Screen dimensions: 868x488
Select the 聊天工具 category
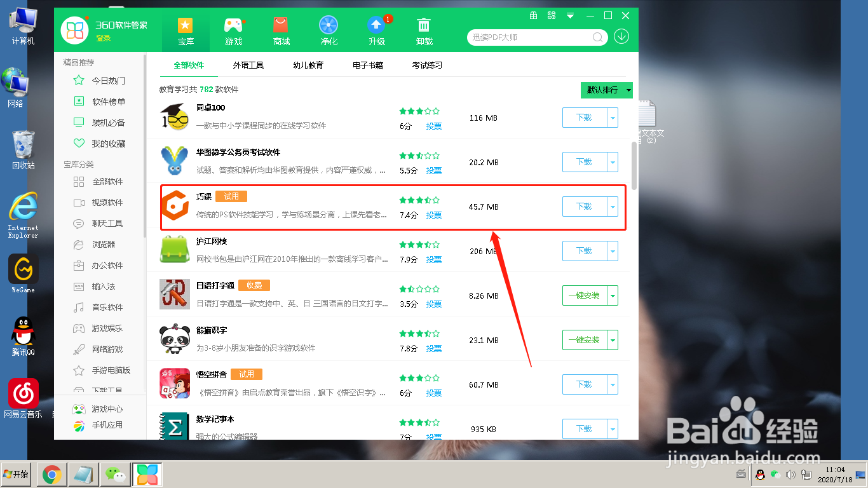(x=100, y=223)
